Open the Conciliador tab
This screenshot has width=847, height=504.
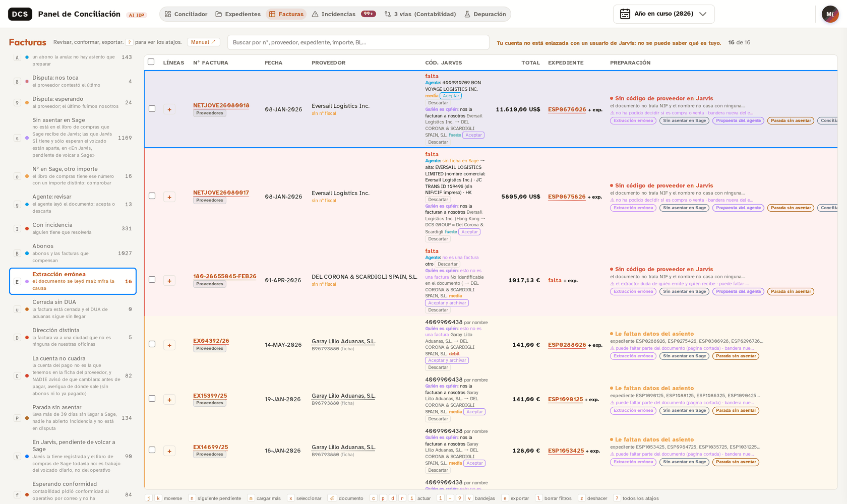tap(186, 14)
